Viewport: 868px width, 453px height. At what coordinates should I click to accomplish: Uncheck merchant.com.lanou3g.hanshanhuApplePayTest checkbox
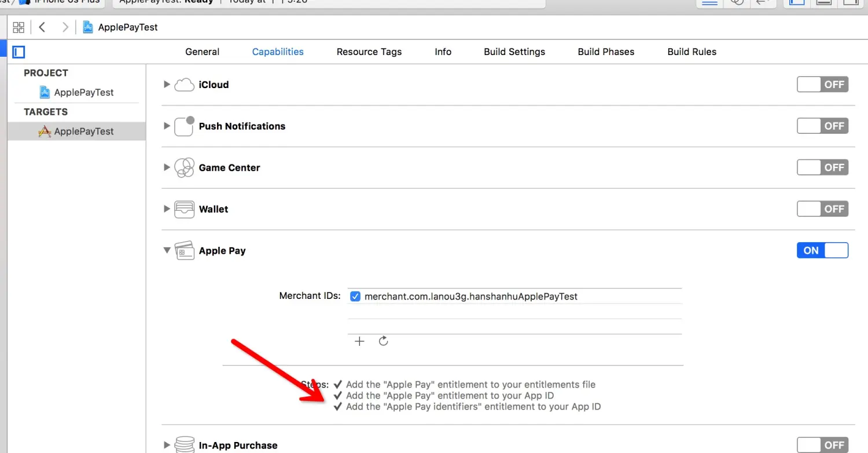point(355,297)
